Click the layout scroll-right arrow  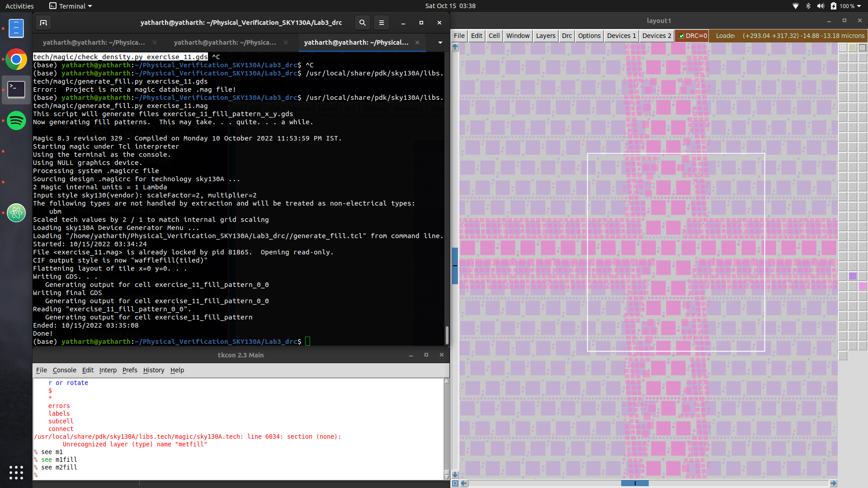[x=833, y=483]
